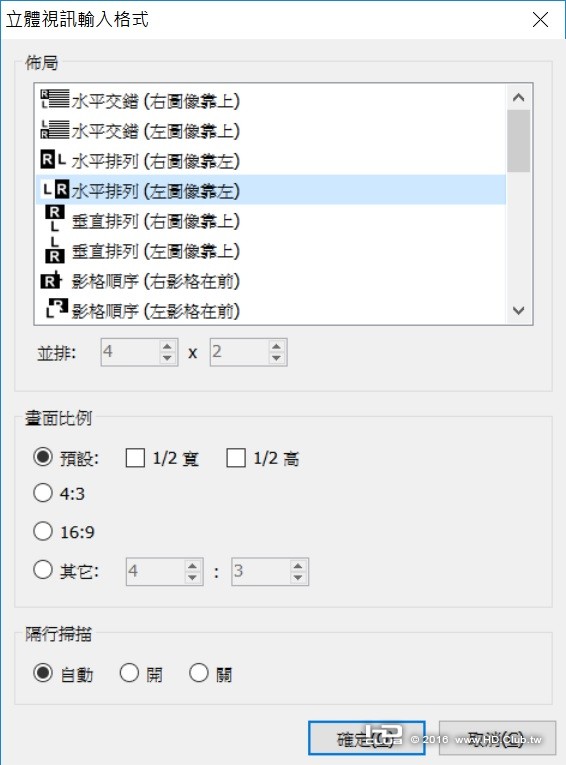Choose 垂直排列 (右圖像靠上) stacked icon
The width and height of the screenshot is (566, 765).
point(55,219)
